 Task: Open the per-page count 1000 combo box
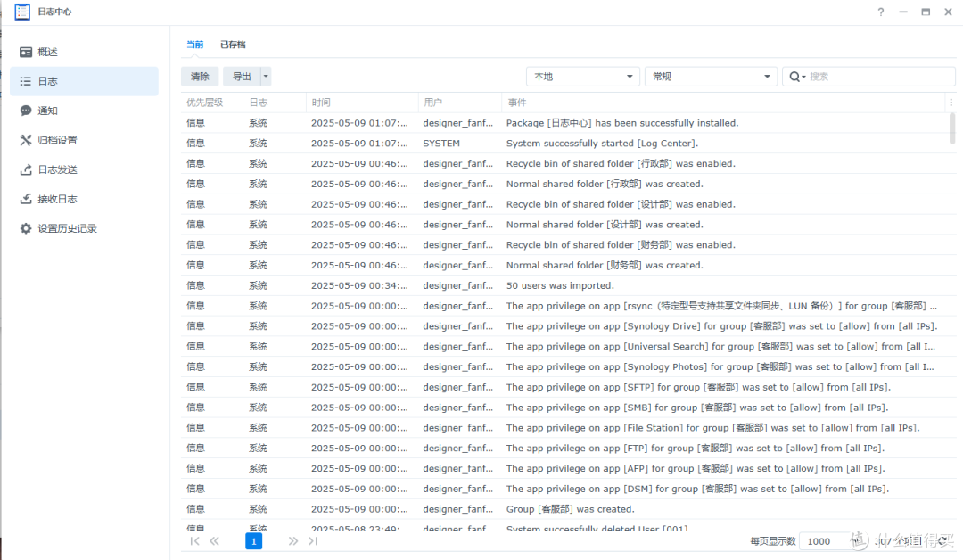point(832,541)
